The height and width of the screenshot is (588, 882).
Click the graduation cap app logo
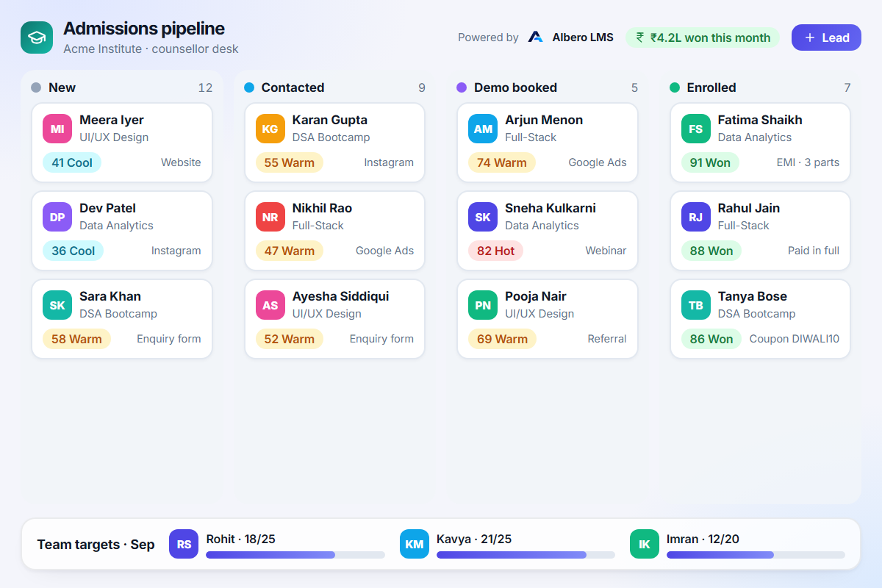pyautogui.click(x=37, y=37)
